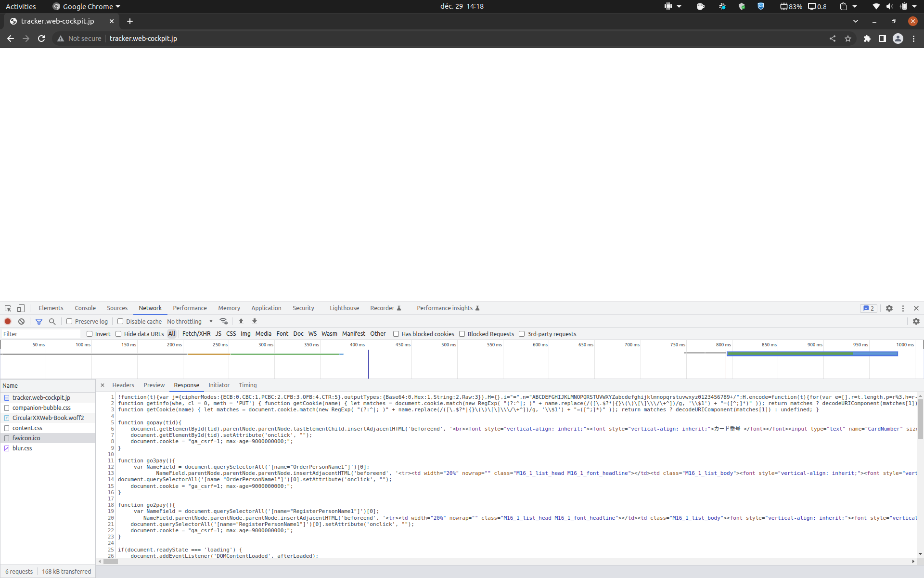Clear the network log
Viewport: 924px width, 578px height.
pos(21,321)
